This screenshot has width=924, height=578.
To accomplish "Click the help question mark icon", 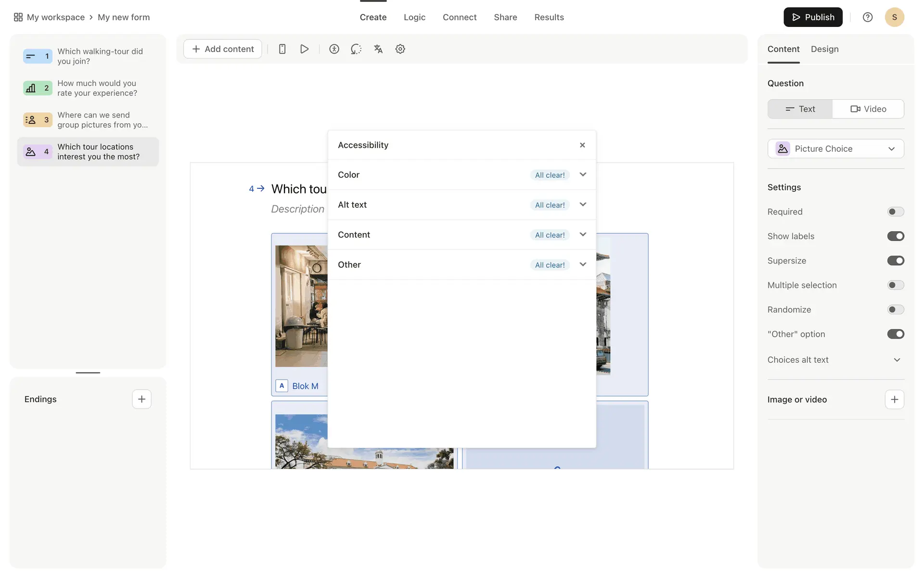I will click(867, 17).
